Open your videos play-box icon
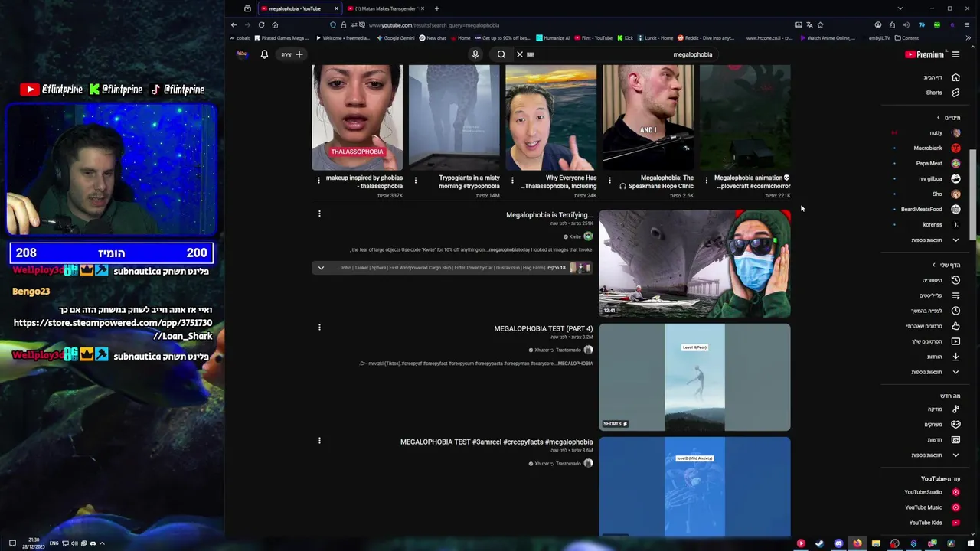The width and height of the screenshot is (980, 551). (x=955, y=341)
